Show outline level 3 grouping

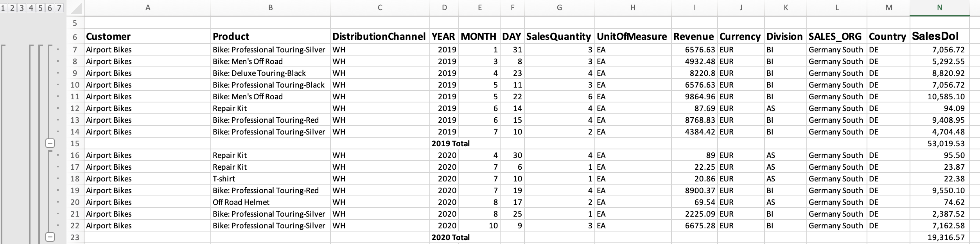coord(22,8)
